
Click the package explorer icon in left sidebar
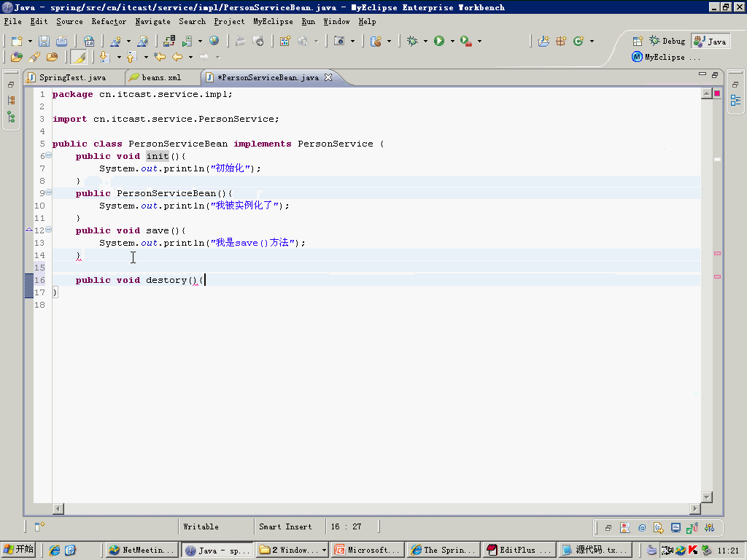11,101
